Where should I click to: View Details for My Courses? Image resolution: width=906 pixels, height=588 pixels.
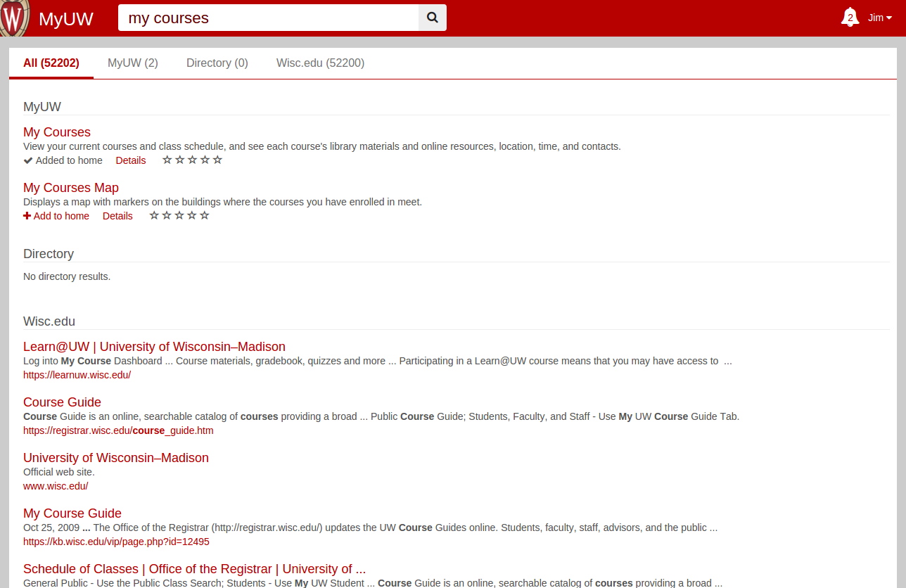tap(131, 160)
